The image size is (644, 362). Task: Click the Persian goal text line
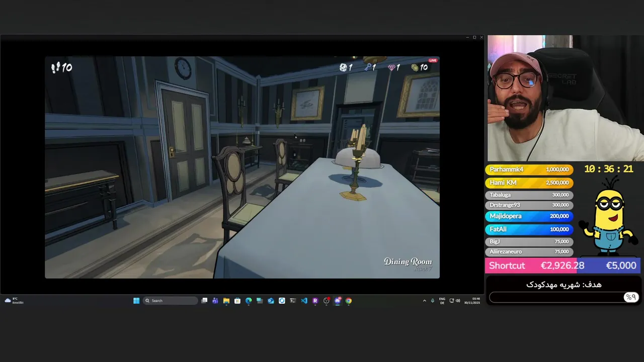point(563,285)
